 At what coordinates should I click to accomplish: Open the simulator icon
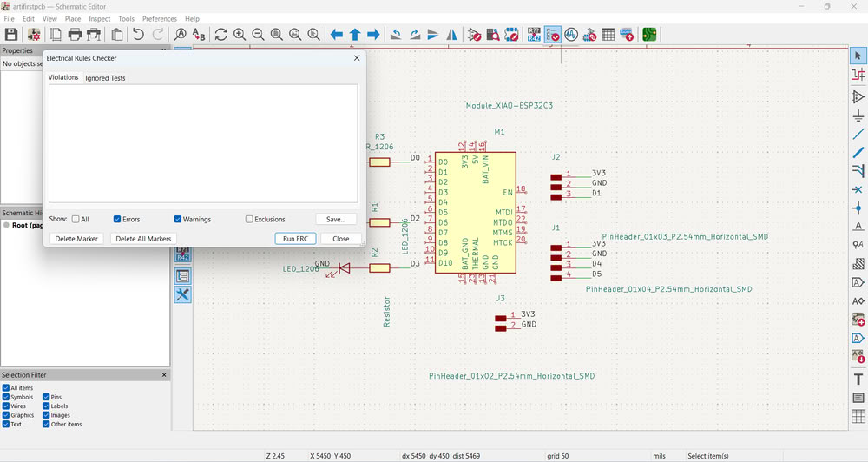point(571,35)
